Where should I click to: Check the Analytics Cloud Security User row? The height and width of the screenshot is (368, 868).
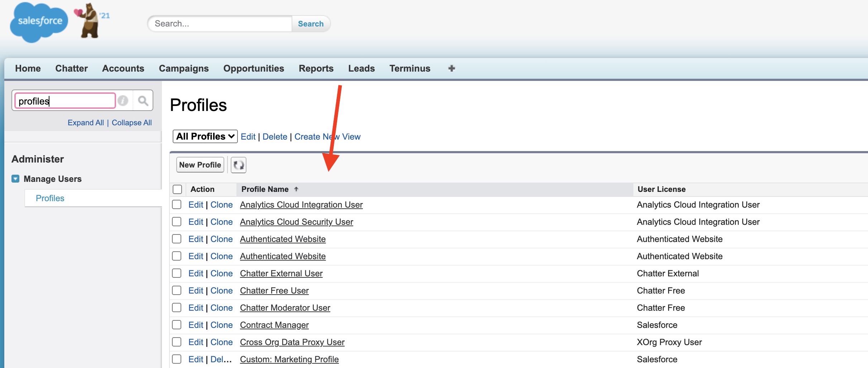[177, 222]
